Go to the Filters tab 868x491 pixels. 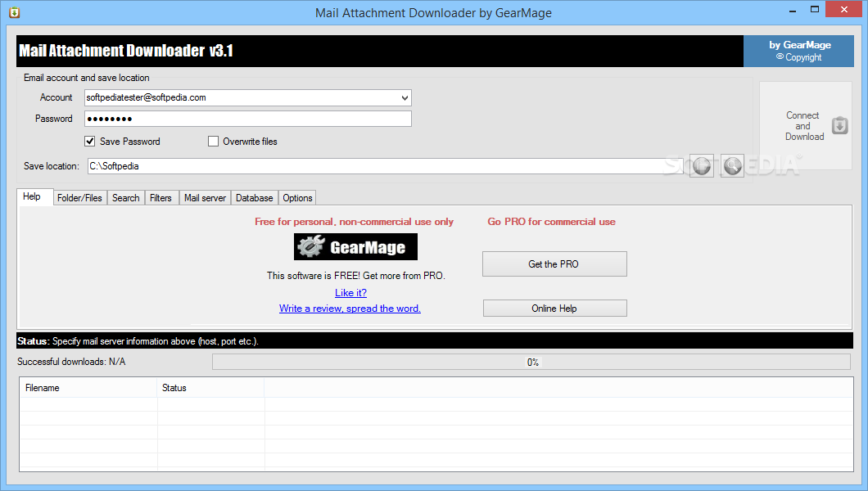coord(161,198)
